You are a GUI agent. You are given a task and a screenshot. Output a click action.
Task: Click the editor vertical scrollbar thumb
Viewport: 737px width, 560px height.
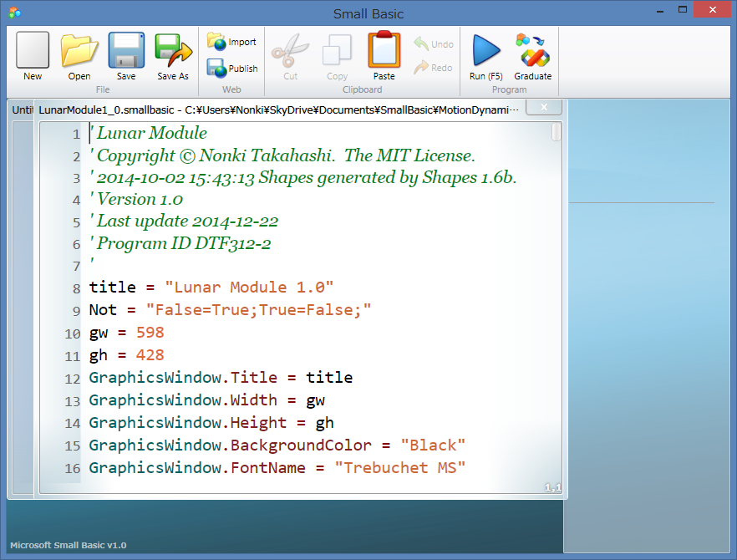556,132
